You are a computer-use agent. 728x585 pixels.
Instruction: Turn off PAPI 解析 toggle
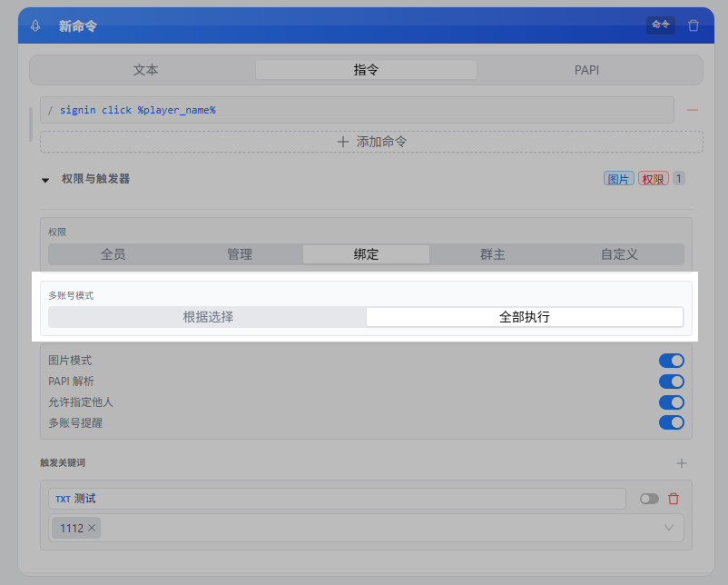click(x=671, y=382)
